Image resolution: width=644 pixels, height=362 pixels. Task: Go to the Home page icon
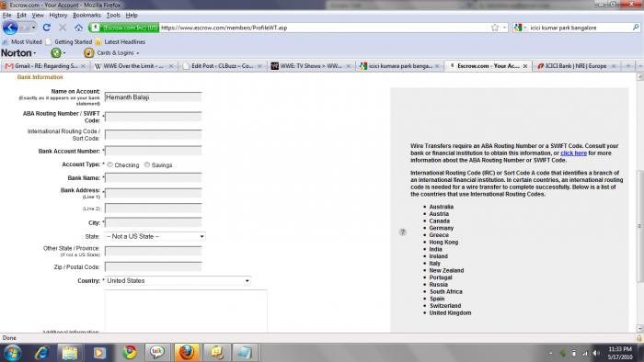point(78,28)
